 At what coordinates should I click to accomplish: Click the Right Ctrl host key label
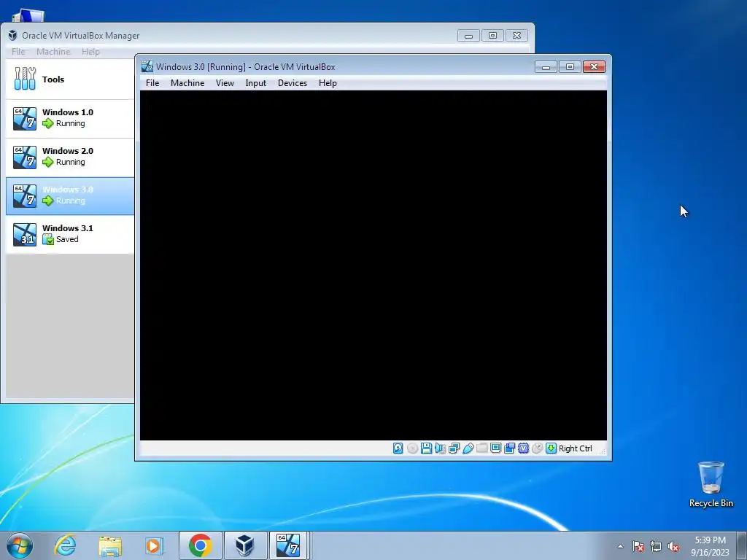[575, 448]
